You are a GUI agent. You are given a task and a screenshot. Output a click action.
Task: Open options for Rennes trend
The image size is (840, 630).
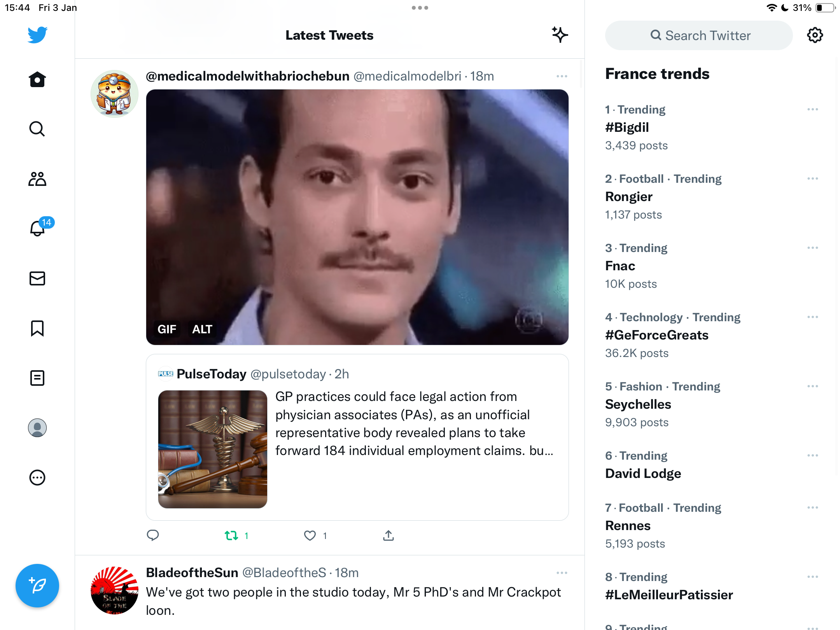point(813,508)
